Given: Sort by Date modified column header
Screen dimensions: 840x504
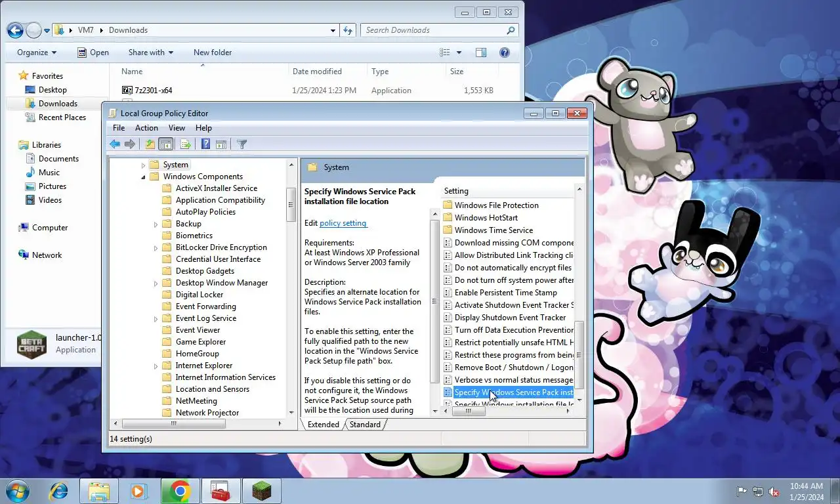Looking at the screenshot, I should (x=327, y=72).
